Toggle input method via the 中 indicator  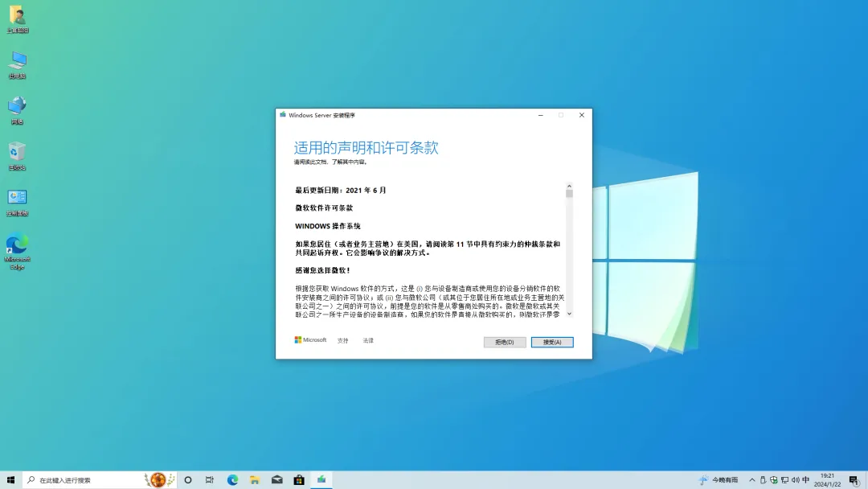pyautogui.click(x=805, y=479)
